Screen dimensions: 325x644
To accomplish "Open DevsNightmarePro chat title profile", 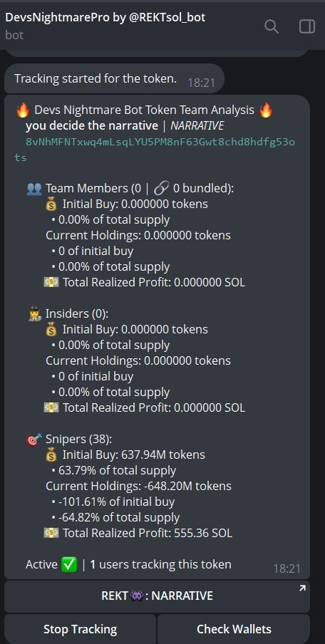I will [105, 17].
